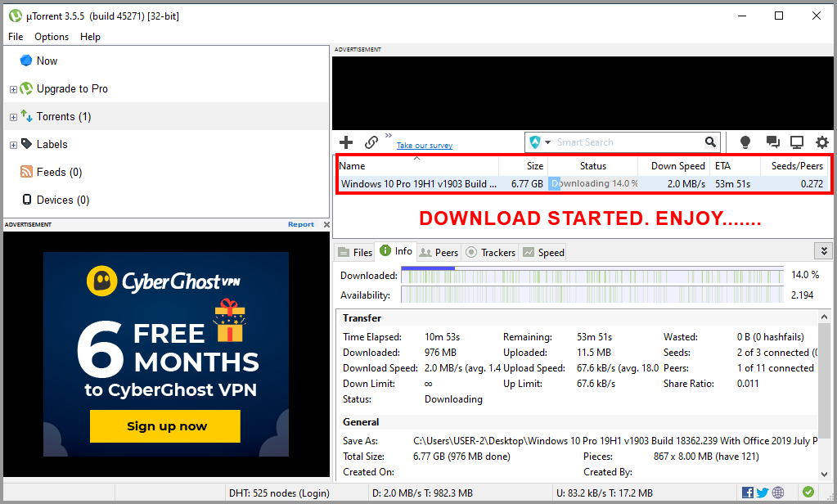
Task: Click the 0.272 Seeds/Peers value
Action: coord(812,183)
